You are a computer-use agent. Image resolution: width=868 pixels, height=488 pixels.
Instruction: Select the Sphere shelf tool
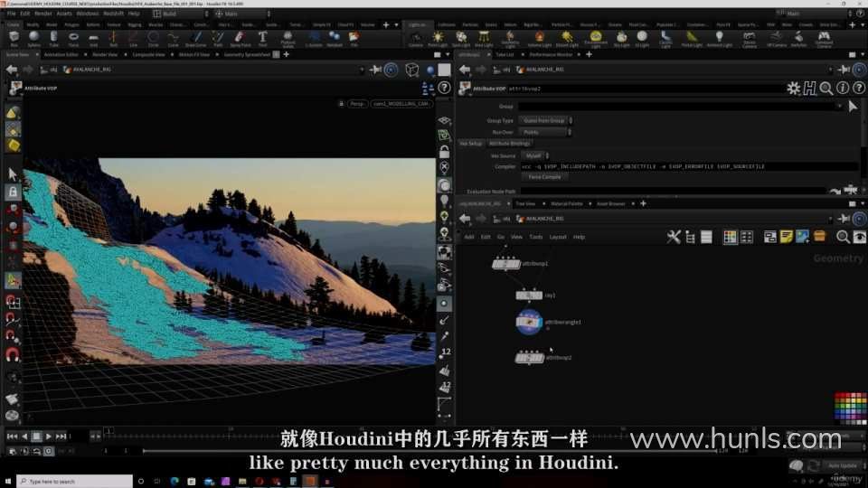[33, 38]
